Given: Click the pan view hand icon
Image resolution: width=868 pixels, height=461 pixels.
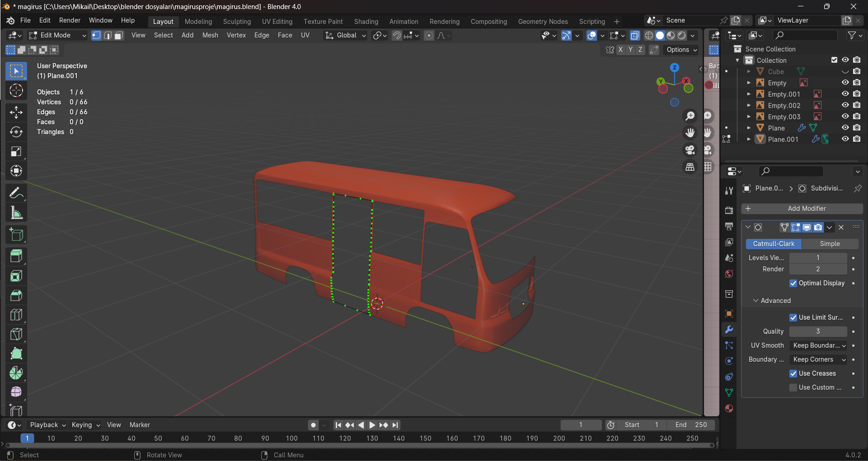Looking at the screenshot, I should pos(690,133).
